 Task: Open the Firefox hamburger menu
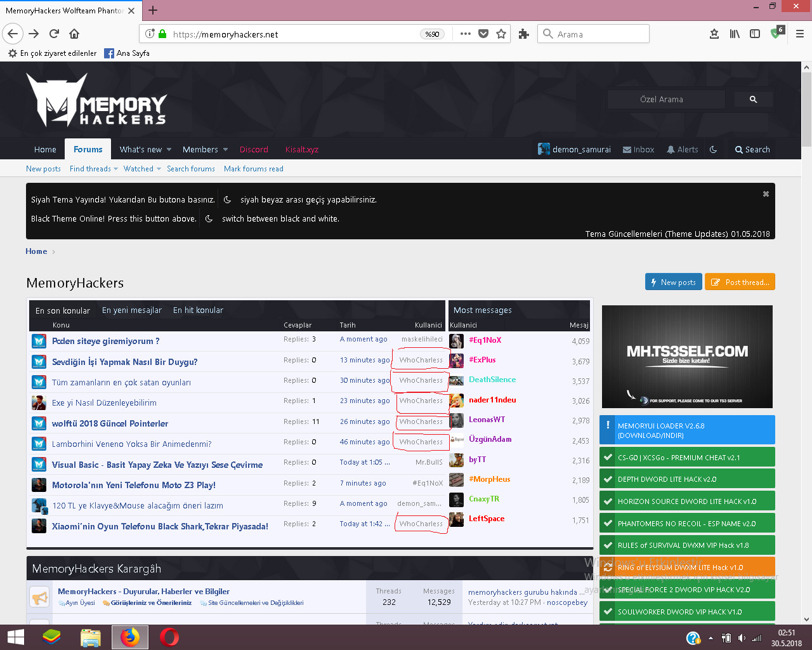(x=800, y=34)
